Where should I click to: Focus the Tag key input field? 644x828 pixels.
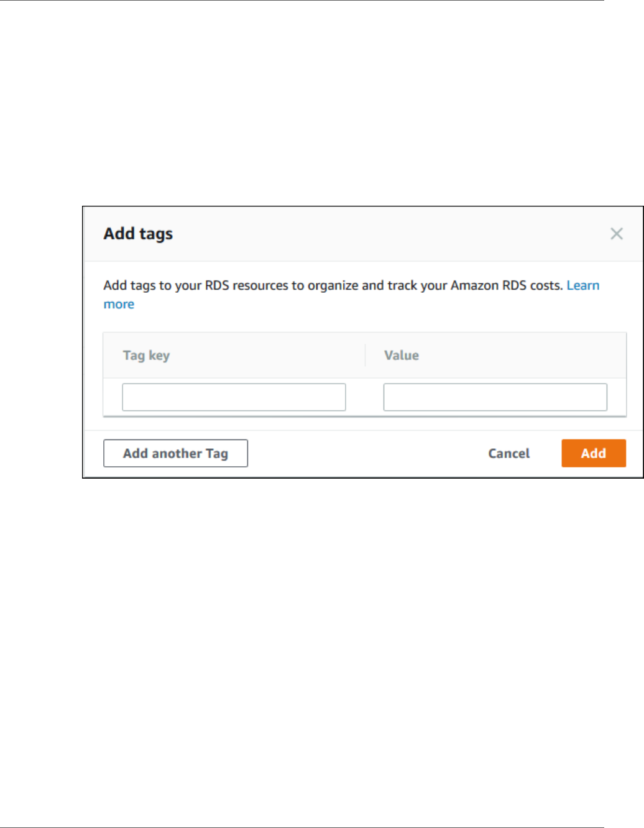(234, 397)
